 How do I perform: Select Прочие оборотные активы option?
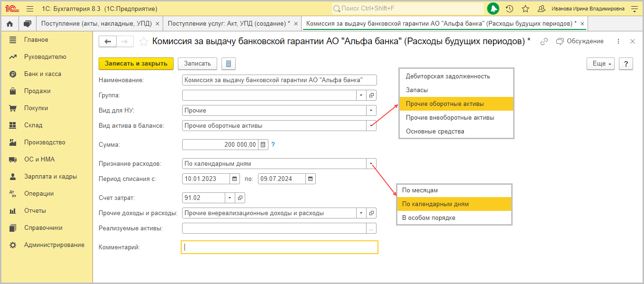pyautogui.click(x=457, y=104)
